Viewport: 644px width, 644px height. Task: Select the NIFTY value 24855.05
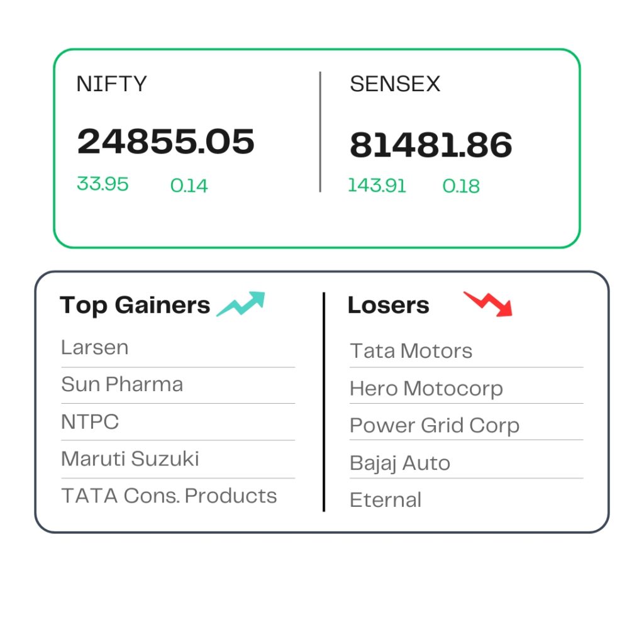pos(166,141)
